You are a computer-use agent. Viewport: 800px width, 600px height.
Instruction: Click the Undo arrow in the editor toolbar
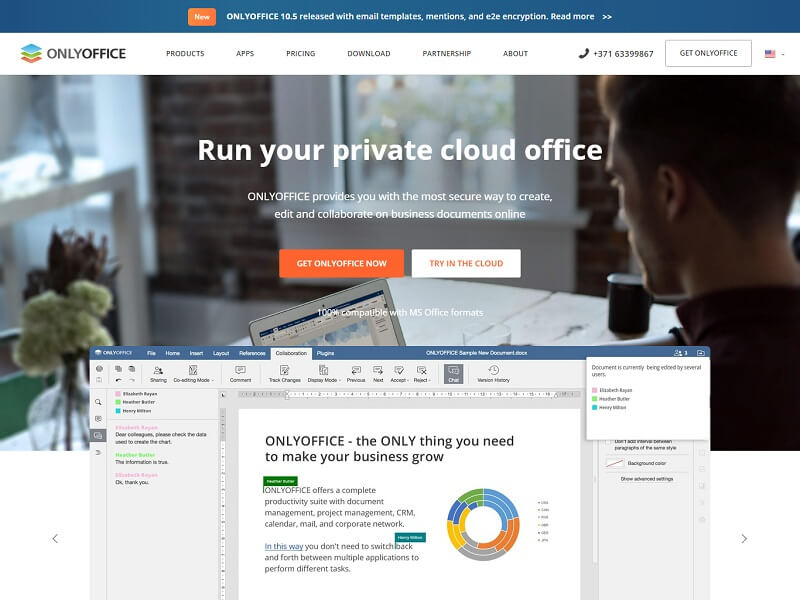click(x=118, y=380)
